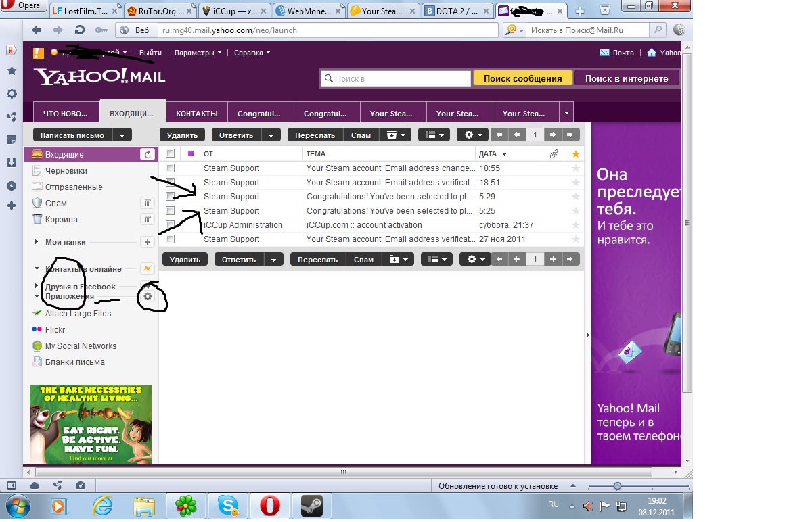Open the downloads panel in Opera sidebar
The image size is (812, 522).
point(12,163)
